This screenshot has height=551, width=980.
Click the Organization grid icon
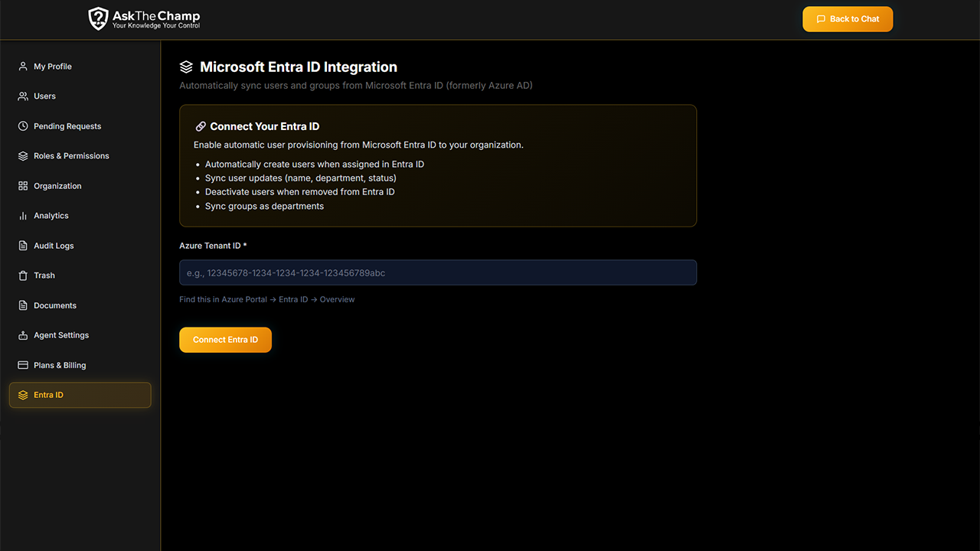tap(23, 186)
